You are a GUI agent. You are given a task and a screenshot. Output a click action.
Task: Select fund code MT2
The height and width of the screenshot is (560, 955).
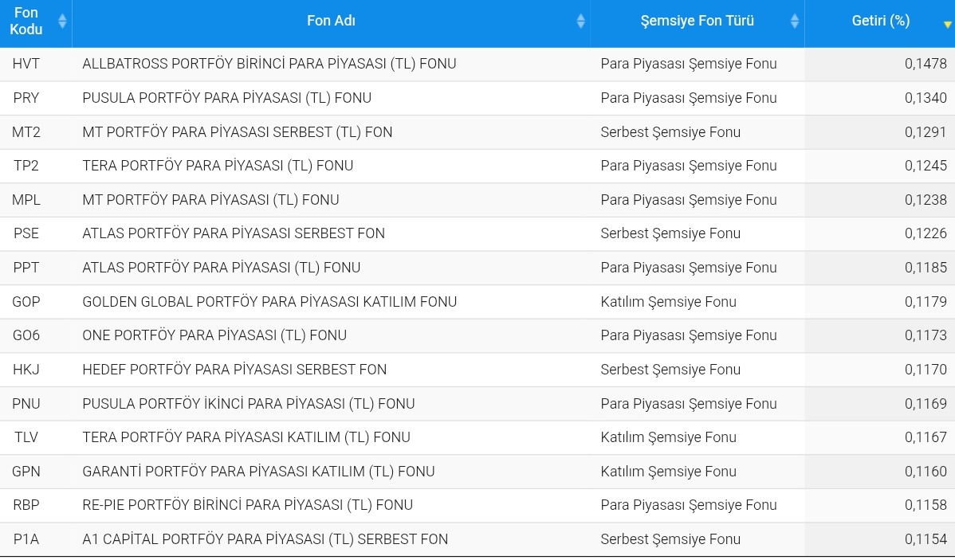(26, 132)
